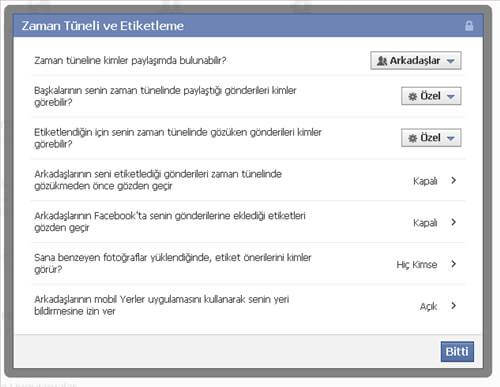
Task: Click dropdown arrow on the Arkadaşlar button
Action: click(x=451, y=61)
